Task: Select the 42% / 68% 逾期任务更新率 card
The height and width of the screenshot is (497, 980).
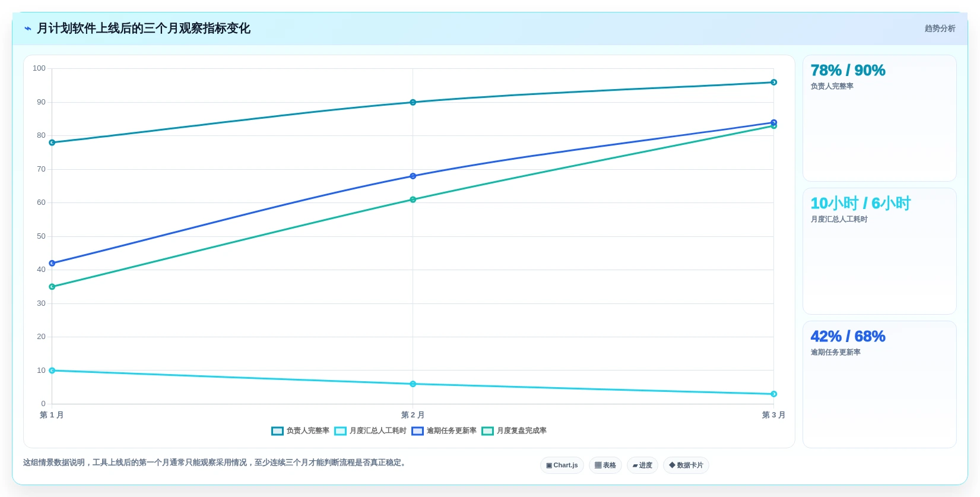Action: [879, 384]
